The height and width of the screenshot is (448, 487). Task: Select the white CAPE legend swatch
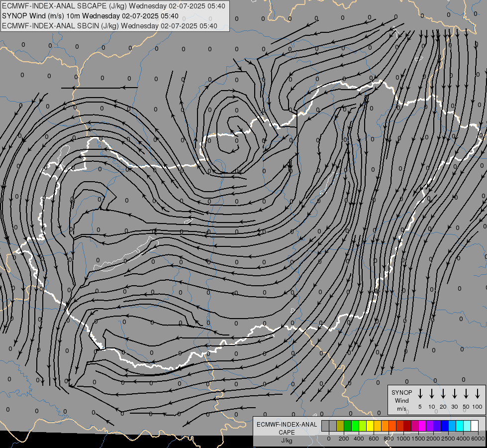click(x=475, y=426)
